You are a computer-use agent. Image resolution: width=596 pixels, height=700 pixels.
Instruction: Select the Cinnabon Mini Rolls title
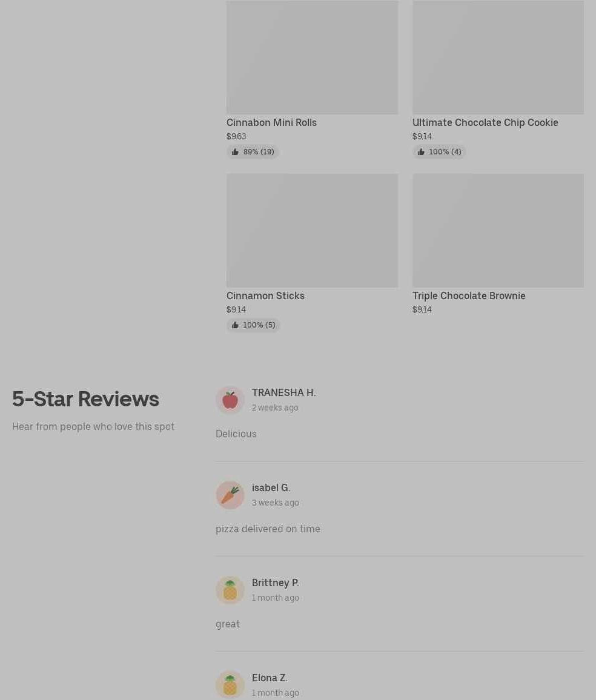point(271,122)
